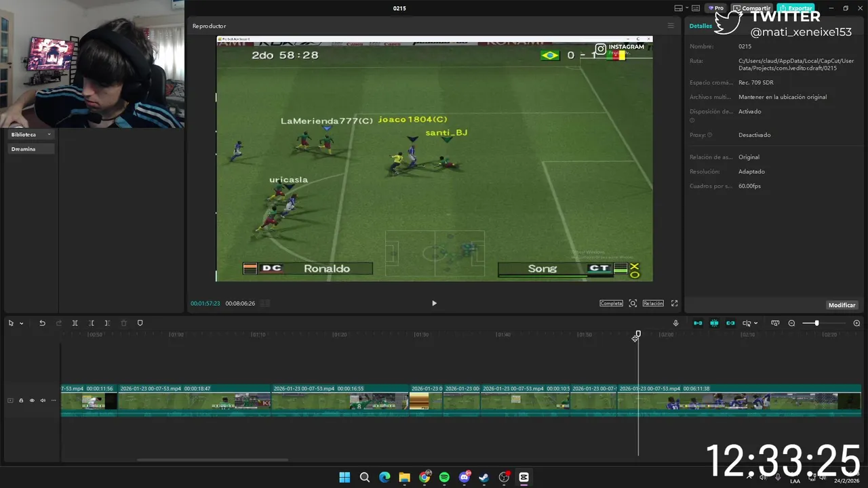Click the playhead marker on the timeline ruler
Viewport: 868px width, 488px height.
pyautogui.click(x=638, y=334)
